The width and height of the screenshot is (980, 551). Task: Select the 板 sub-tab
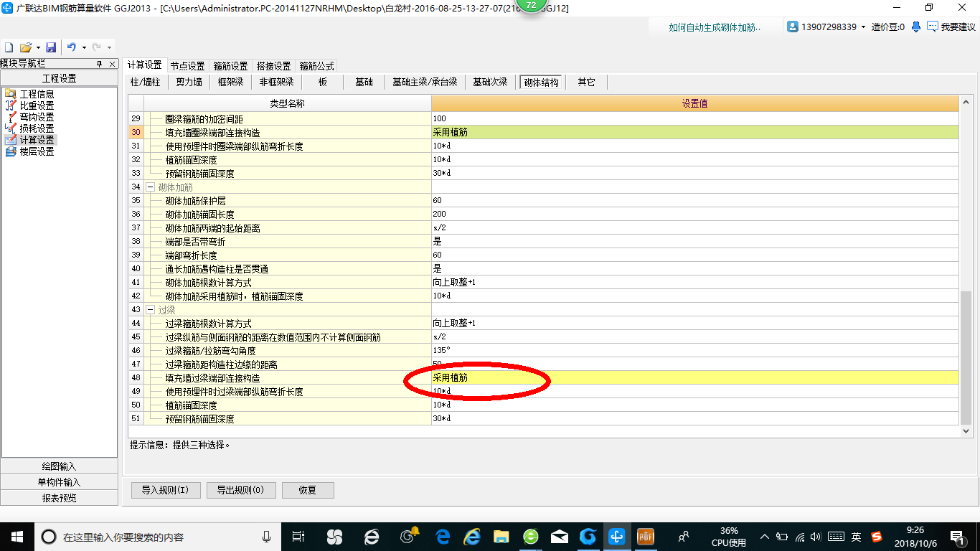(x=322, y=82)
